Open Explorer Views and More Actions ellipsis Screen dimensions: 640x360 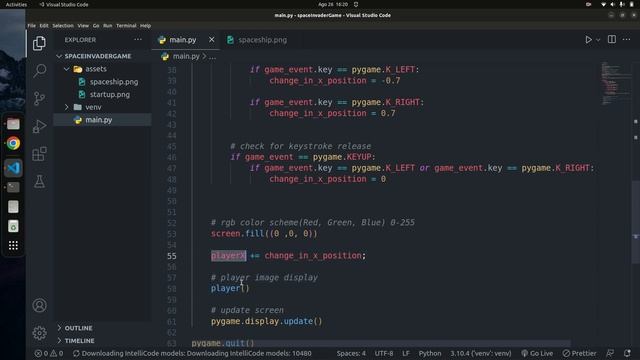click(x=138, y=40)
